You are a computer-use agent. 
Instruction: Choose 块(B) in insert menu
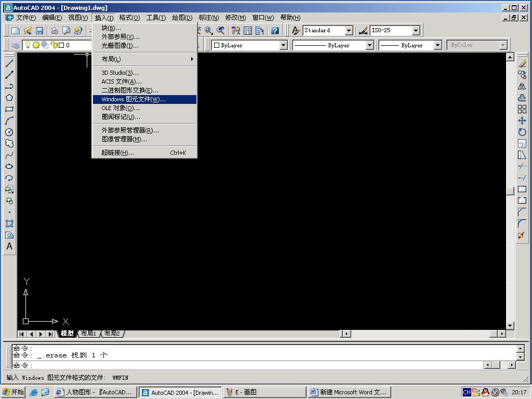pos(144,28)
